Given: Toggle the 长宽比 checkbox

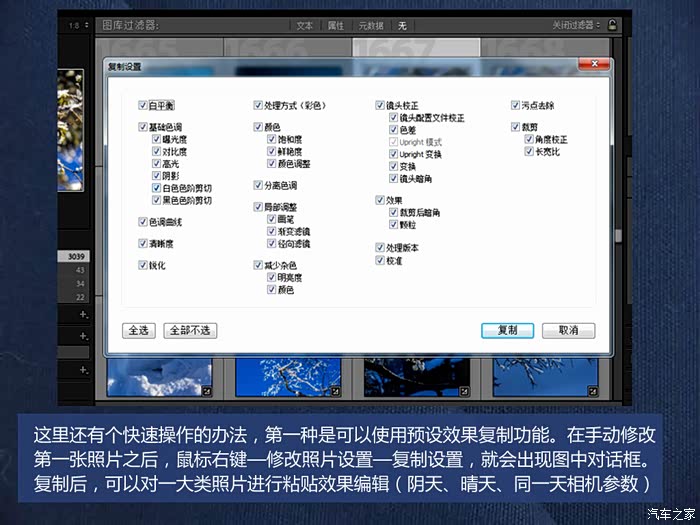Looking at the screenshot, I should tap(529, 151).
